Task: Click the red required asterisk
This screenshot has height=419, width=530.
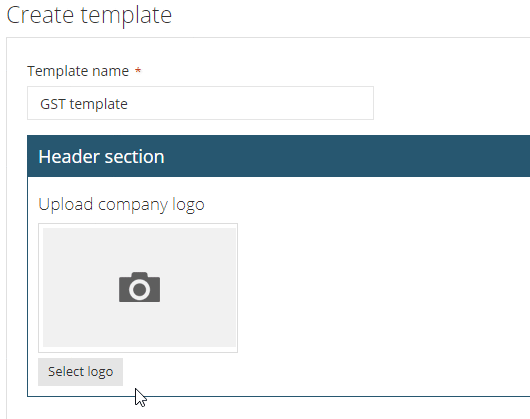Action: point(138,71)
